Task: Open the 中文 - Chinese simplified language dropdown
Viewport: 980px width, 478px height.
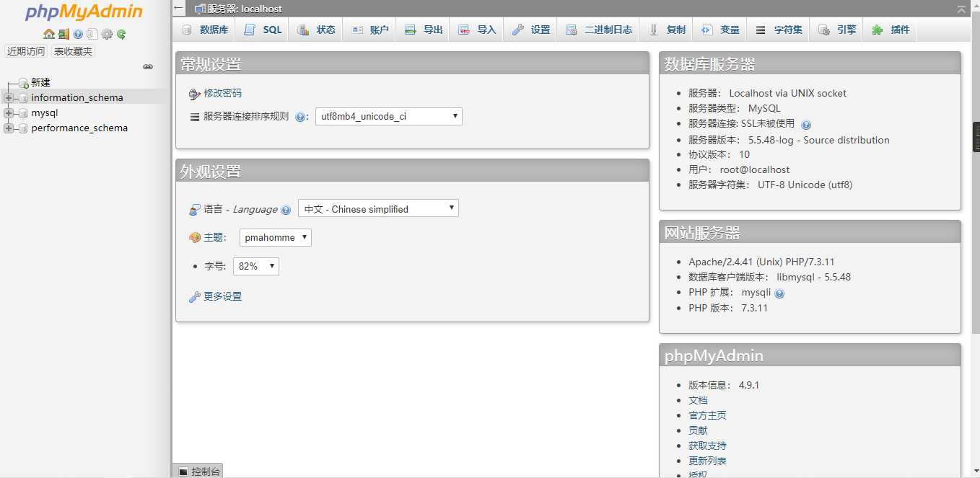Action: point(378,208)
